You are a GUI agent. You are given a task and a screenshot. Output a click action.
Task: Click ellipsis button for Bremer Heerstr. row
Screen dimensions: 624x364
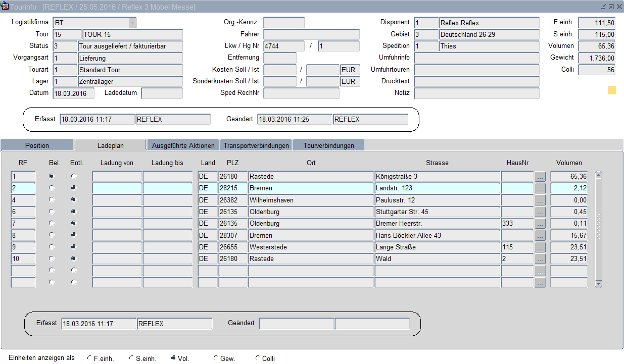(540, 224)
